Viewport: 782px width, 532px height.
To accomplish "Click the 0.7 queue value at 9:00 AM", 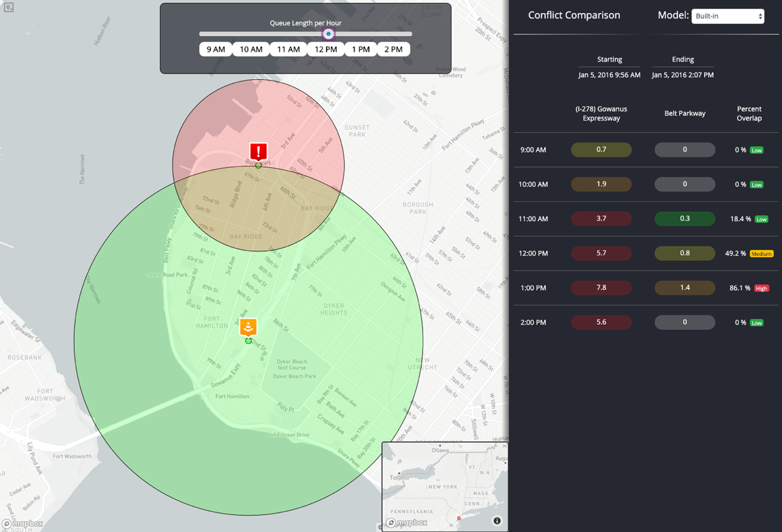I will [601, 149].
